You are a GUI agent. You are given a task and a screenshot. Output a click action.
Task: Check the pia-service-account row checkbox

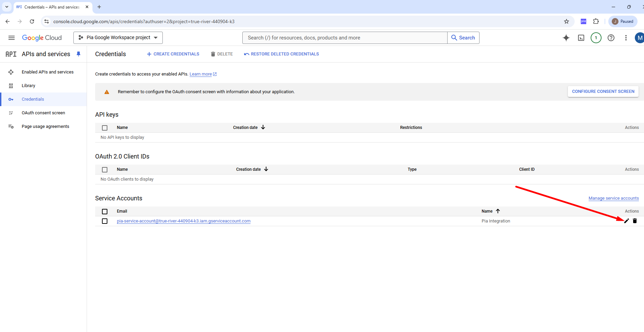tap(105, 221)
